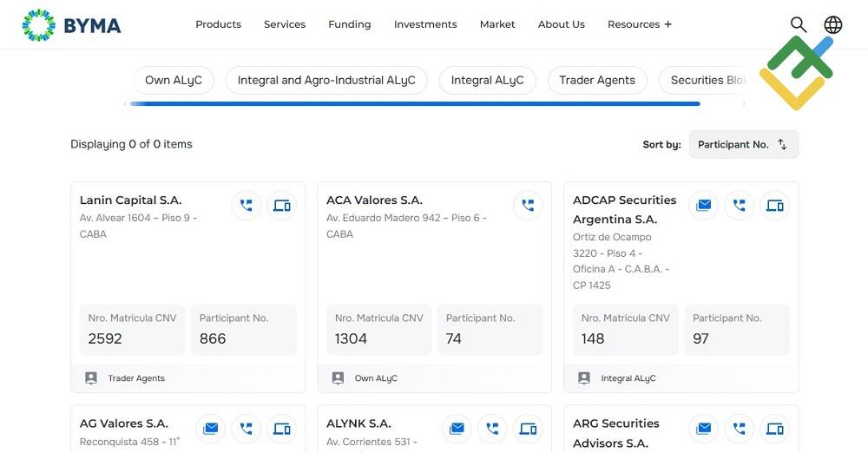
Task: Open AG Valores S.A. website icon
Action: coord(282,429)
